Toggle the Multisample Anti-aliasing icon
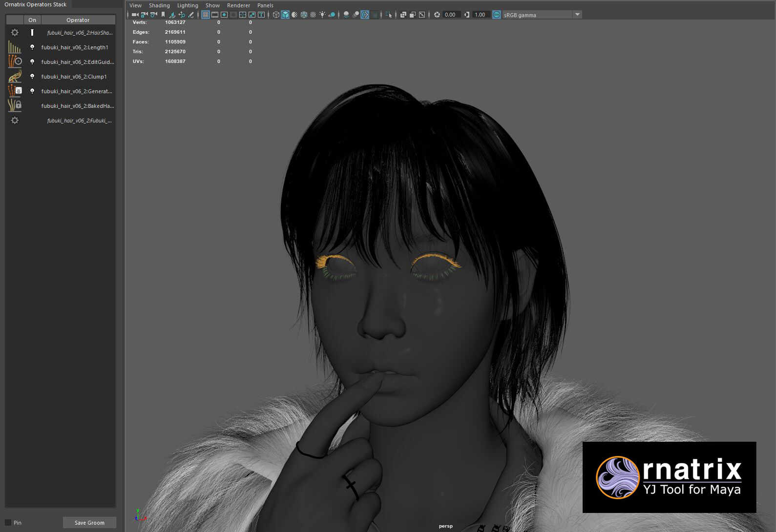 click(365, 15)
